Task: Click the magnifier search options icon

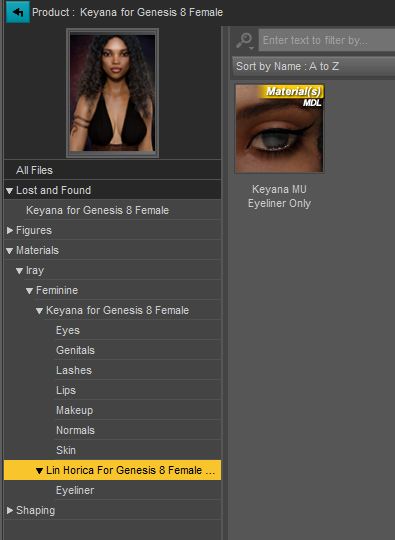Action: pyautogui.click(x=245, y=41)
